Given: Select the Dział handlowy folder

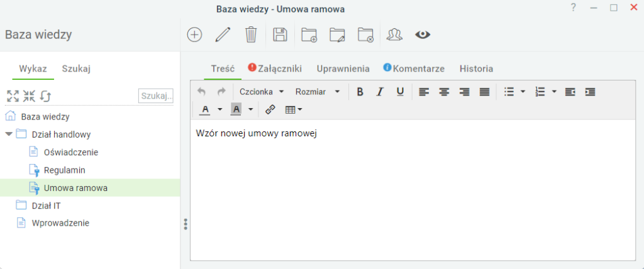Looking at the screenshot, I should [x=61, y=134].
